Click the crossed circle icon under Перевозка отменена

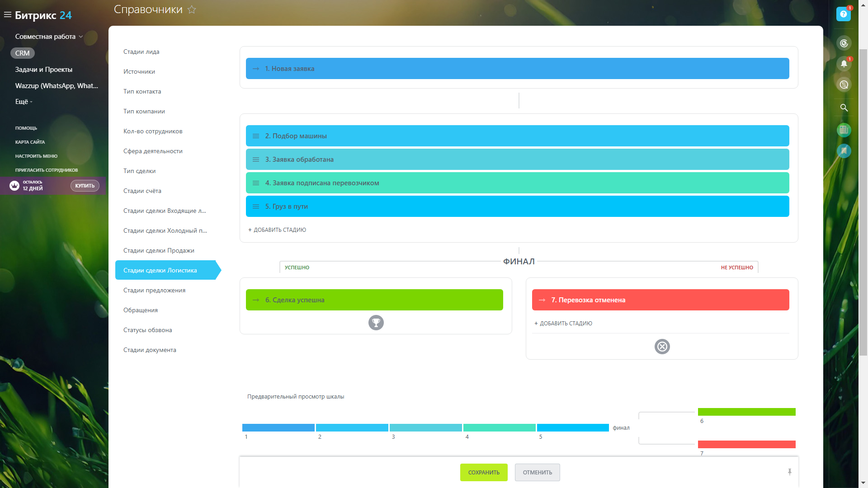point(662,347)
